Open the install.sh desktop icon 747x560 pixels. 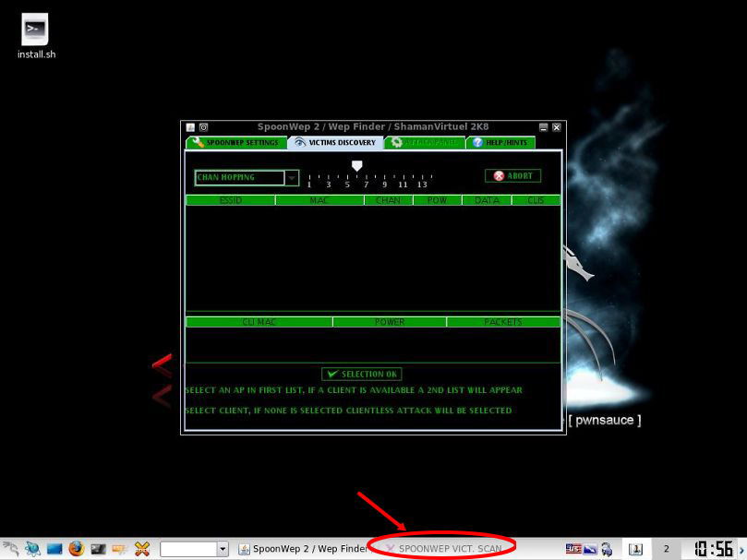[36, 36]
